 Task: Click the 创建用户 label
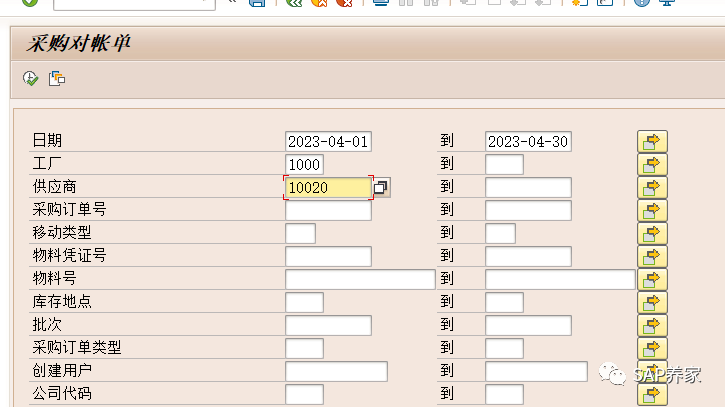[x=62, y=370]
